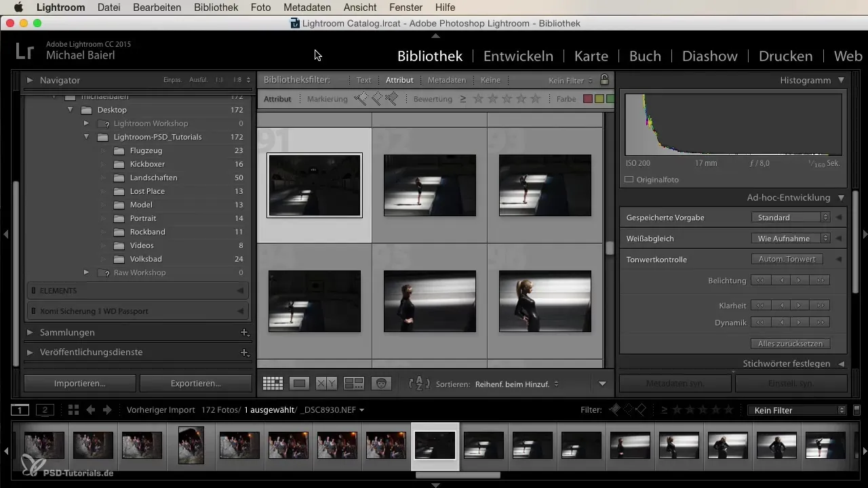Screen dimensions: 868x488
Task: Expand the Sammlungen panel
Action: [30, 333]
